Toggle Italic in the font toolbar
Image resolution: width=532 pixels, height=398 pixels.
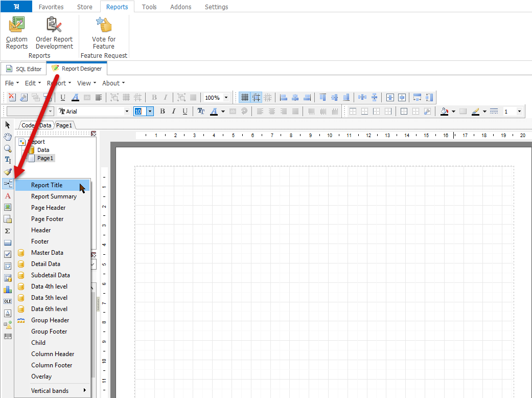click(x=174, y=111)
